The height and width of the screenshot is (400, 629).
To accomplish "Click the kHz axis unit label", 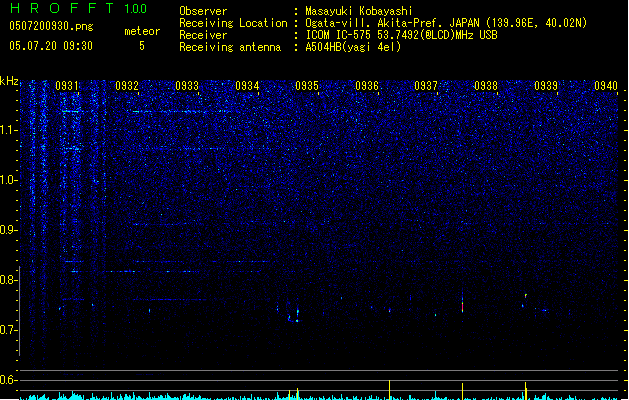I will point(9,81).
